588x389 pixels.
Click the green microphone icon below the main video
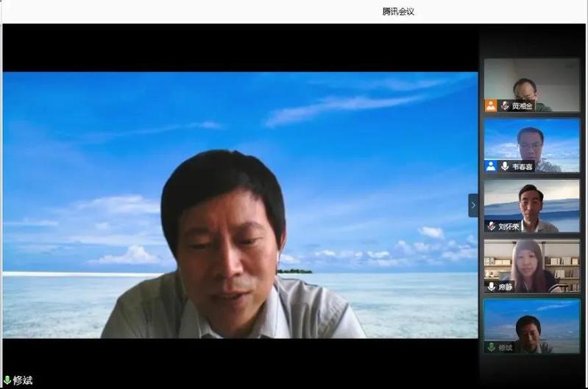(7, 380)
